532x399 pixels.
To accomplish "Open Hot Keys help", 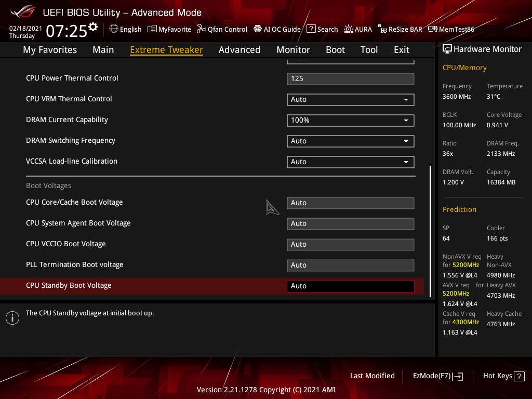I will coord(504,376).
